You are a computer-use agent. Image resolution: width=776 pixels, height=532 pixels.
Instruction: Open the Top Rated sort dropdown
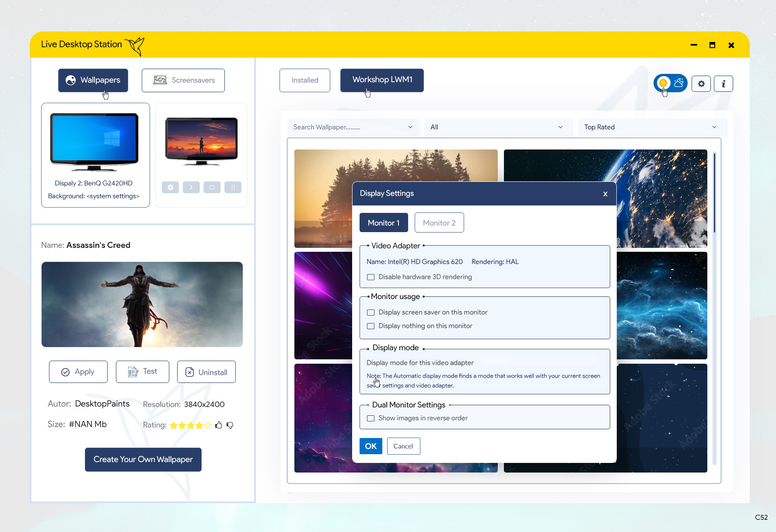pos(653,127)
